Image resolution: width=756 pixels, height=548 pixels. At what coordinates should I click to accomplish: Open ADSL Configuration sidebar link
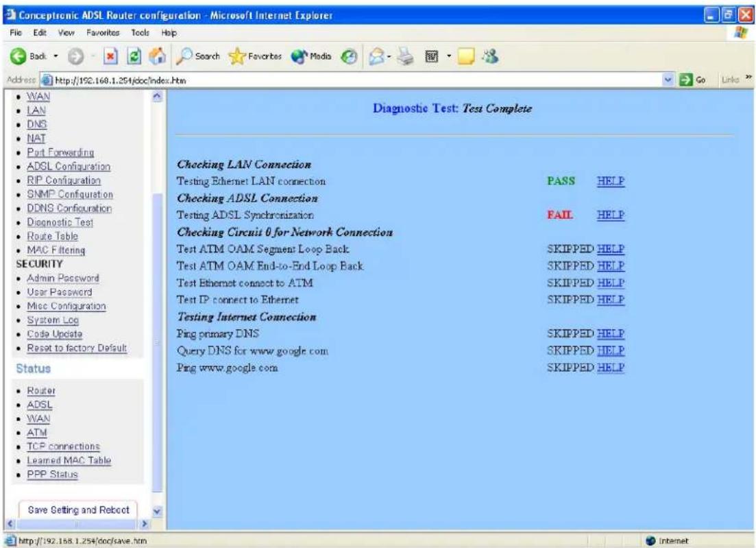[x=69, y=167]
